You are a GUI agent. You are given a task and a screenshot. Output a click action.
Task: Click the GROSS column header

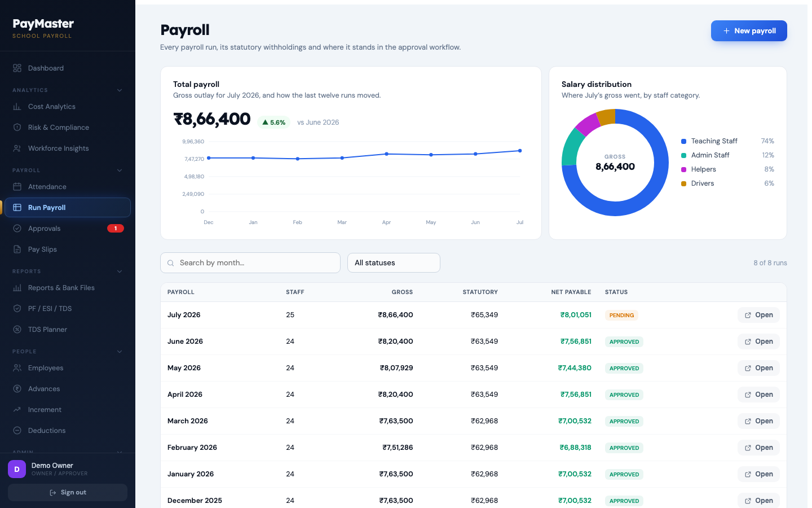click(402, 292)
